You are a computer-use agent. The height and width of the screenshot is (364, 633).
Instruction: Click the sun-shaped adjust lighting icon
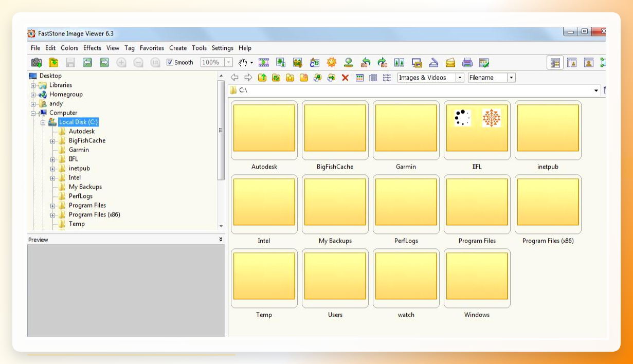332,63
